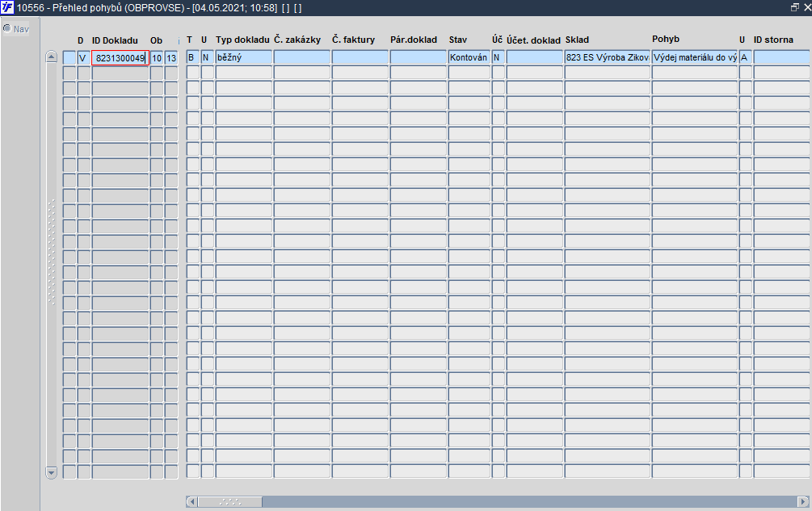Click the vertical scroll up arrow

click(51, 57)
